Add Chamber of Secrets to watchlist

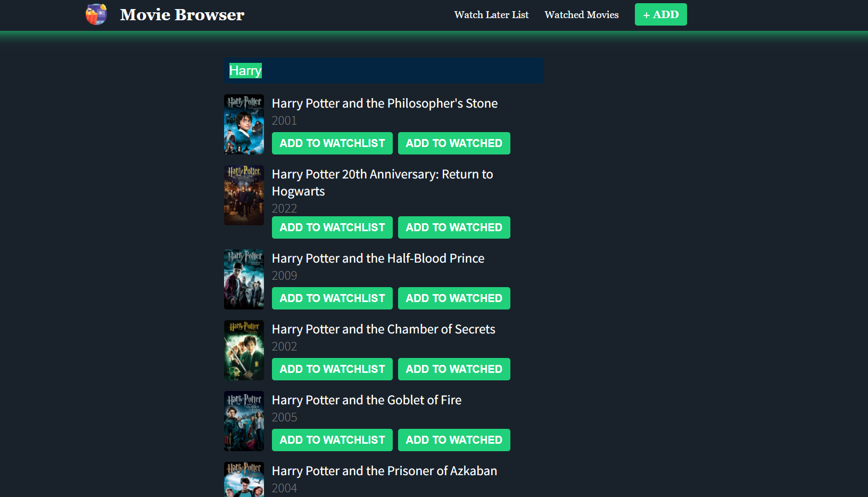coord(332,369)
